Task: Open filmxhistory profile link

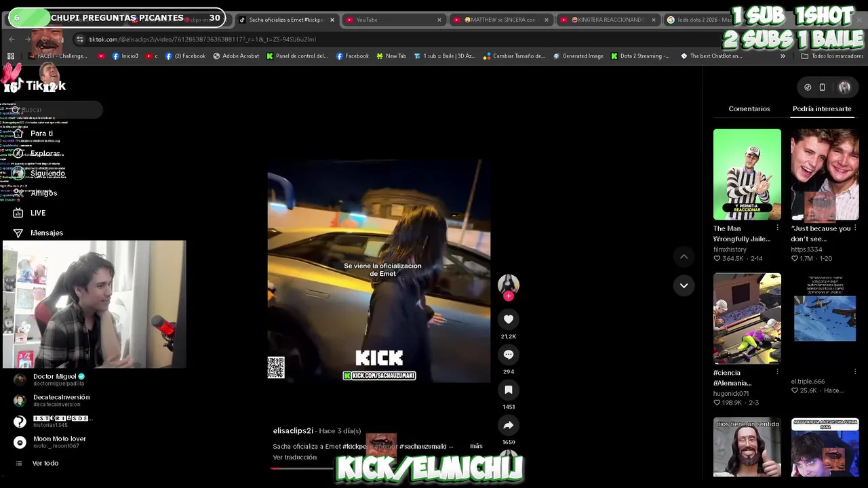Action: [730, 249]
